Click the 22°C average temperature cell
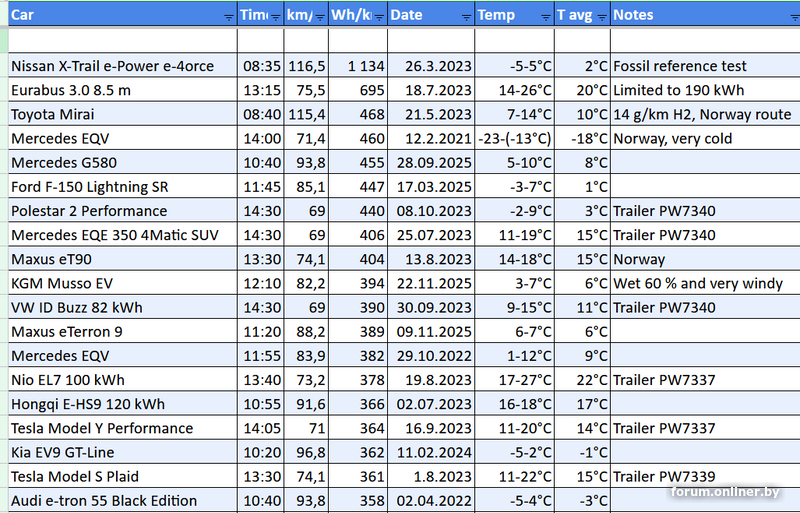Image resolution: width=800 pixels, height=513 pixels. [x=582, y=380]
